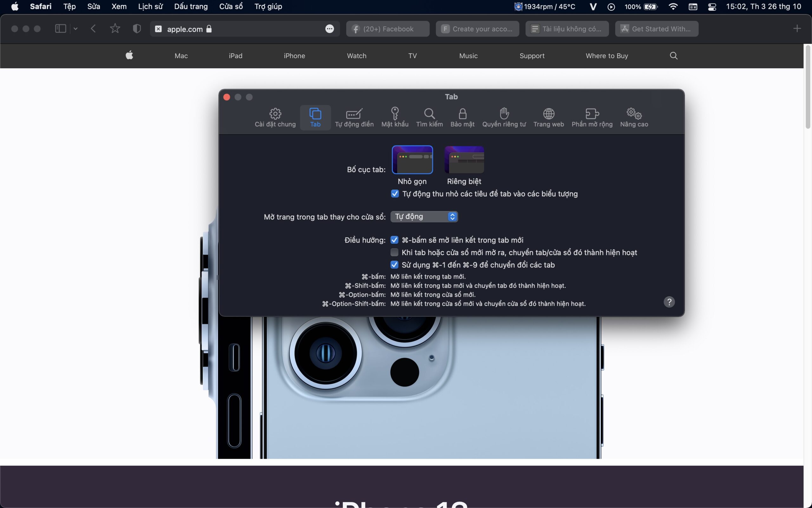Click the play circle menu bar icon
This screenshot has height=508, width=812.
611,7
